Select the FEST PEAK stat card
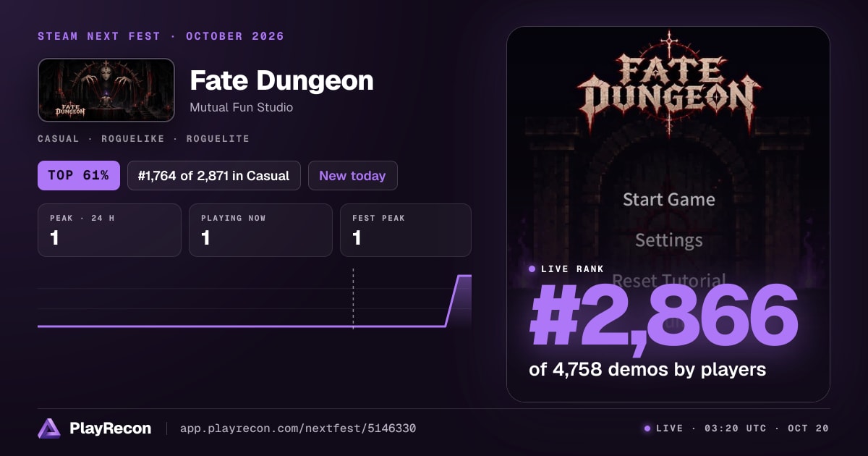Viewport: 868px width, 456px height. click(406, 230)
